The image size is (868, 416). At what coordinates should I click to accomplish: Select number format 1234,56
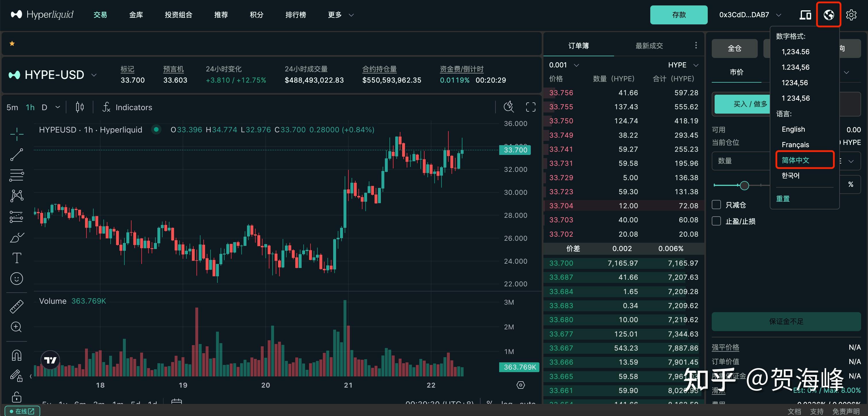click(794, 83)
